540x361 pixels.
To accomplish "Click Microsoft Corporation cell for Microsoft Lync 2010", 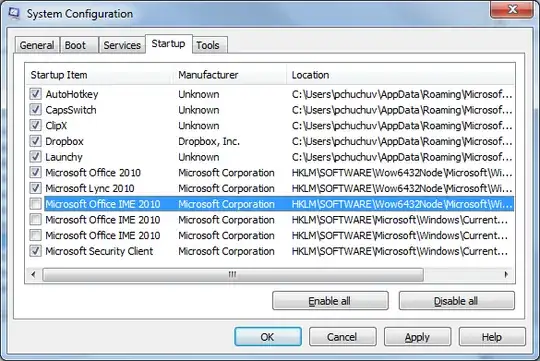I will point(226,188).
